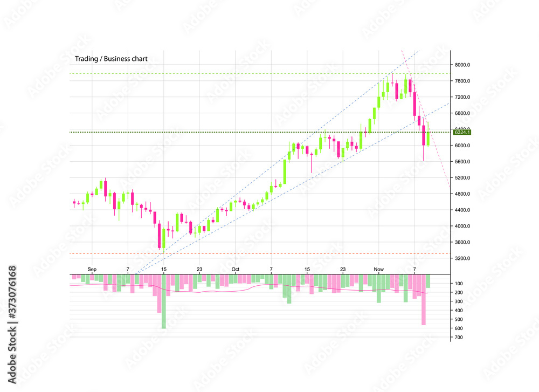
Task: Select the 6324.1 current price tag
Action: tap(462, 133)
